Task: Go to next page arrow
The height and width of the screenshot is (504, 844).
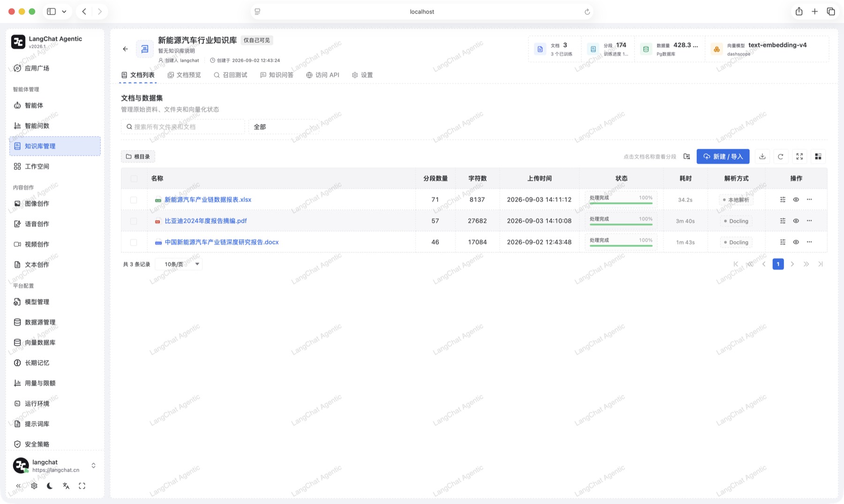Action: click(792, 264)
